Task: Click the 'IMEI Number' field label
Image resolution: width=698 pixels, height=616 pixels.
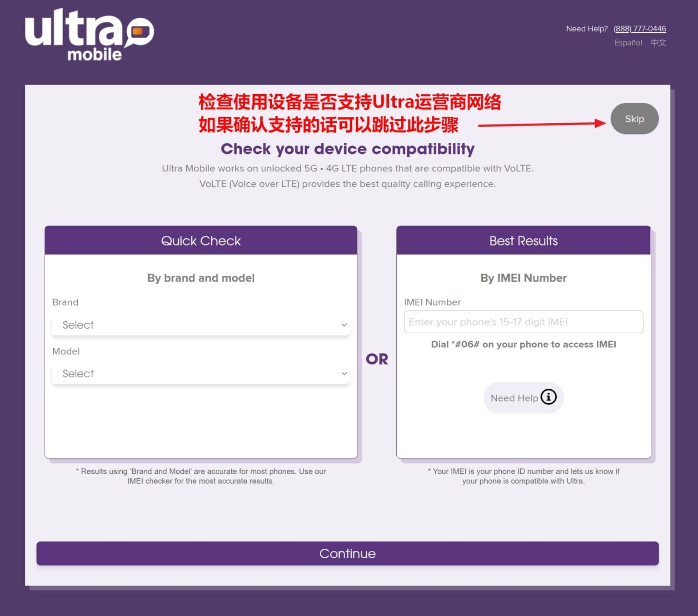Action: [x=432, y=302]
